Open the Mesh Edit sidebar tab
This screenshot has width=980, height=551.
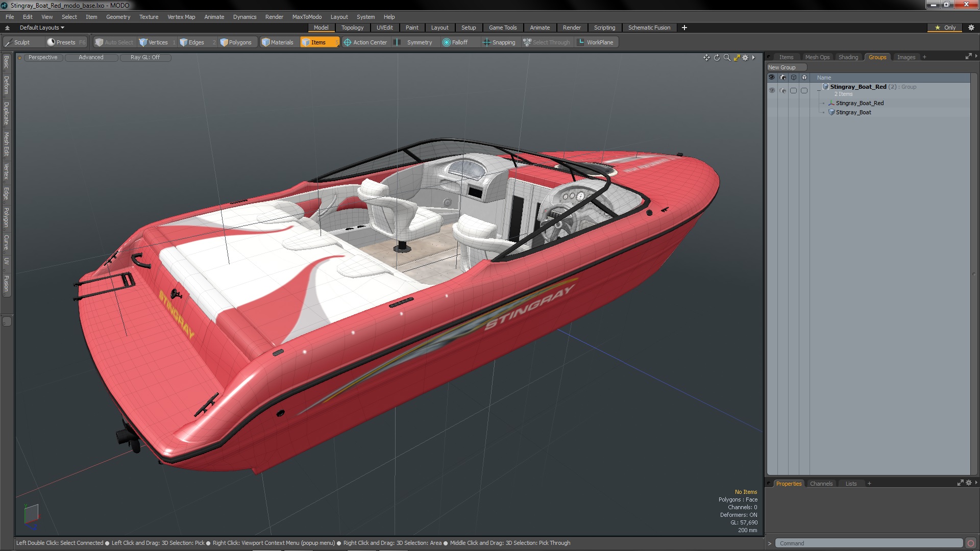coord(7,144)
